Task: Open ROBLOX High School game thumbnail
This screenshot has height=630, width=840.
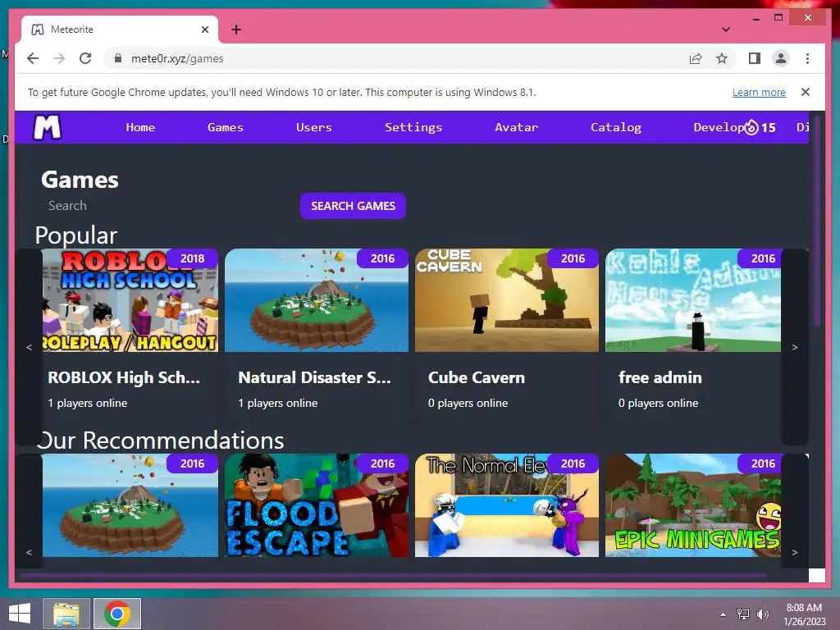Action: 130,300
